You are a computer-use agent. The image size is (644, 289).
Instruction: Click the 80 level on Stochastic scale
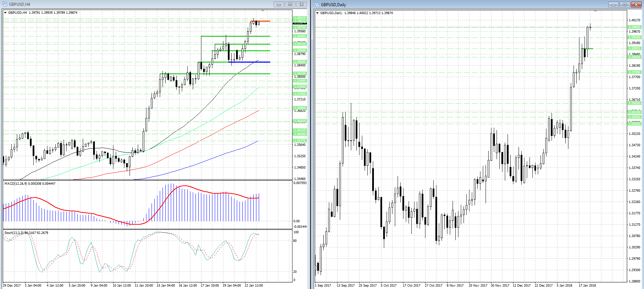pyautogui.click(x=295, y=241)
